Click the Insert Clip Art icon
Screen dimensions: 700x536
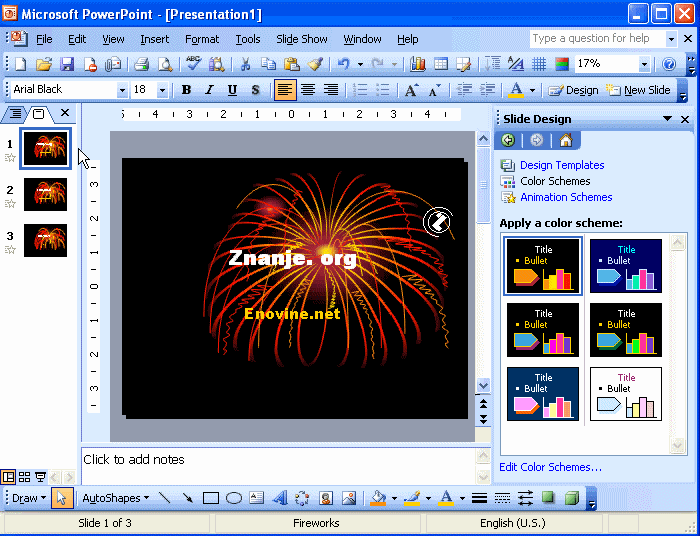pyautogui.click(x=326, y=498)
